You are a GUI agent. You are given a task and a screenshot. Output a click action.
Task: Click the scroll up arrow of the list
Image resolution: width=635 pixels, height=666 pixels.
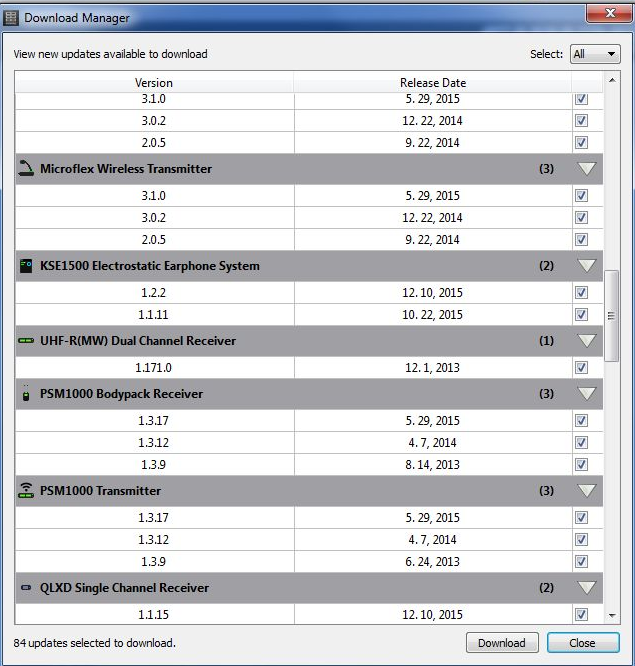[x=612, y=80]
